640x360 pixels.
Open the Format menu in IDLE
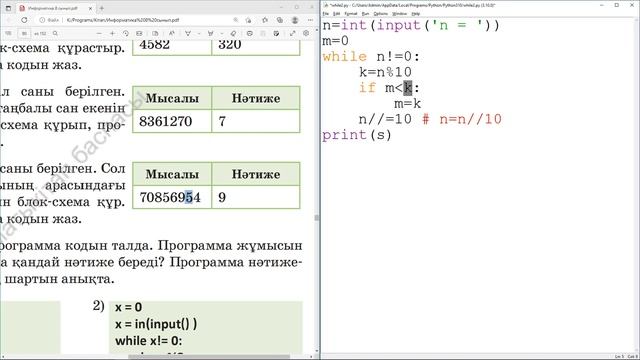(351, 14)
